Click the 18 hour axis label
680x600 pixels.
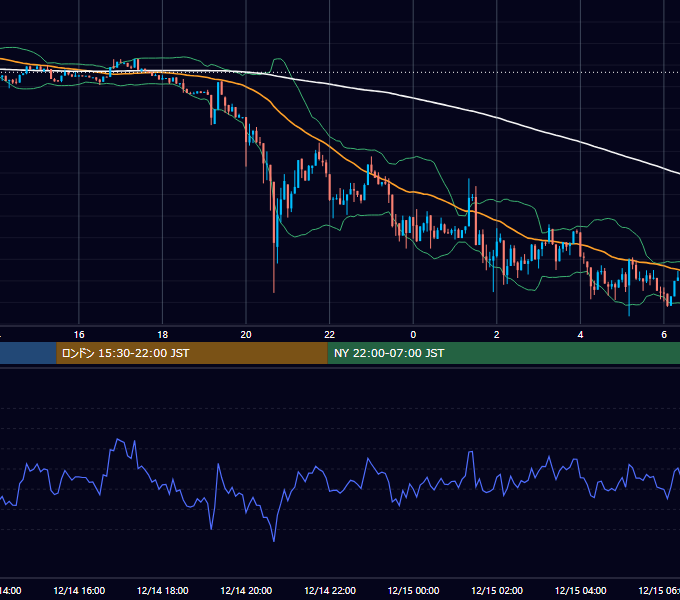click(x=163, y=335)
